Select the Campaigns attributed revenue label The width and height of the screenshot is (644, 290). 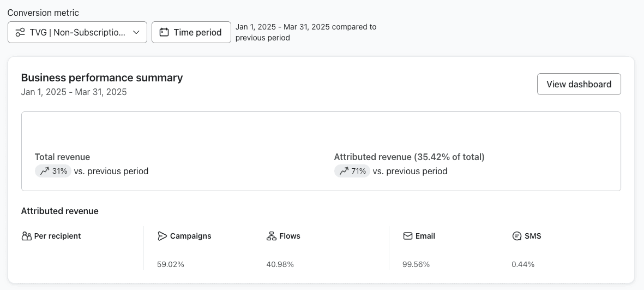click(190, 236)
